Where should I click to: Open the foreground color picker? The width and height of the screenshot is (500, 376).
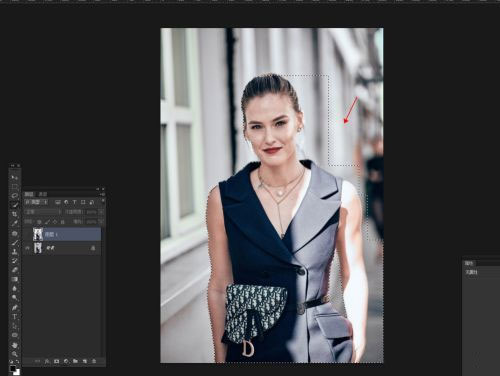tap(13, 368)
